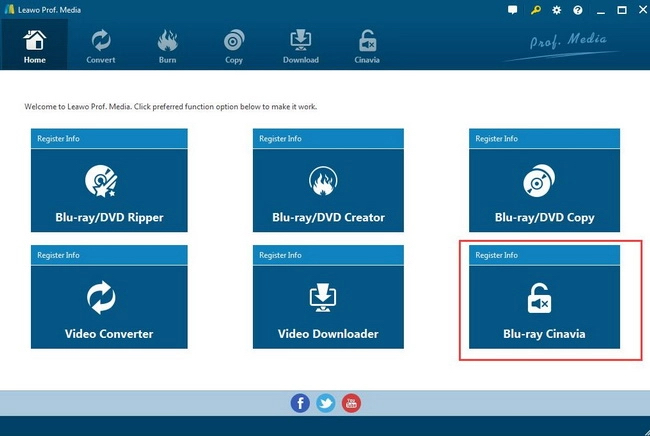Screen dimensions: 650x436
Task: Click the yellow key registration icon
Action: (535, 10)
